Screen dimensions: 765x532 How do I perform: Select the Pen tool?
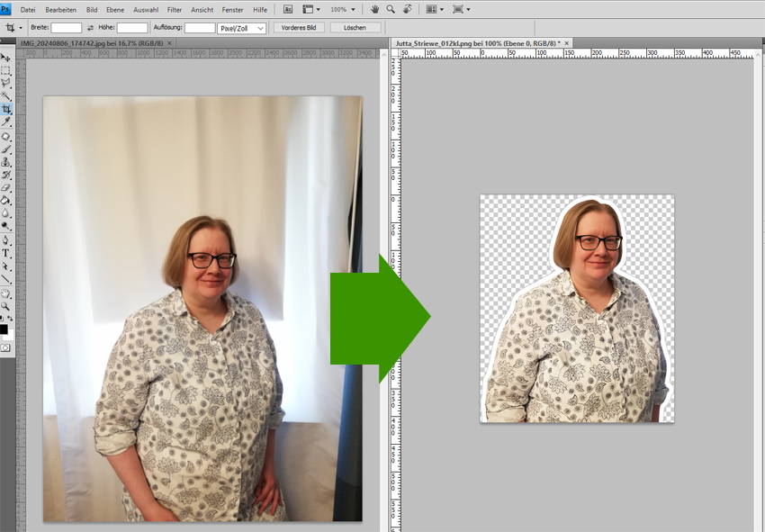tap(5, 240)
